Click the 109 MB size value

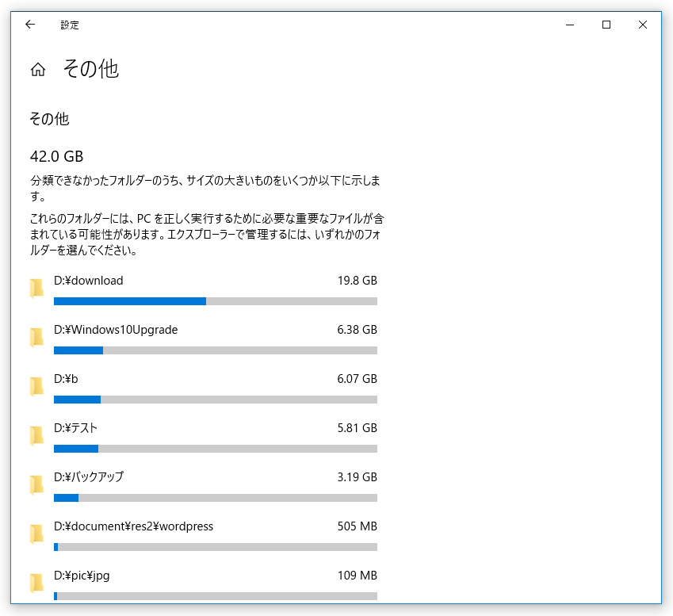[x=357, y=576]
